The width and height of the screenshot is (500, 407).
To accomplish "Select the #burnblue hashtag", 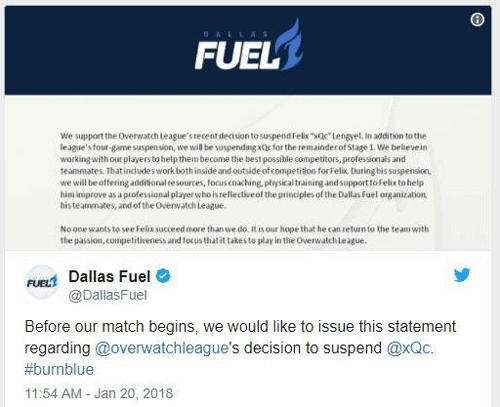I will [59, 370].
